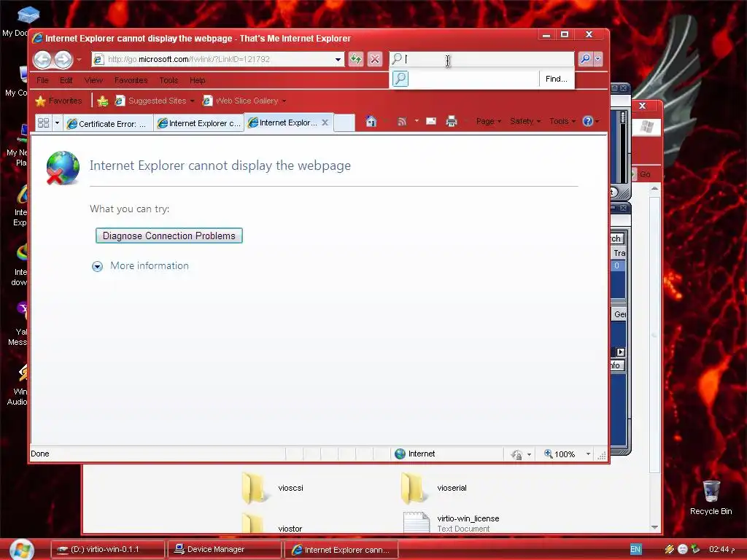Go to the Home page icon

click(x=371, y=122)
